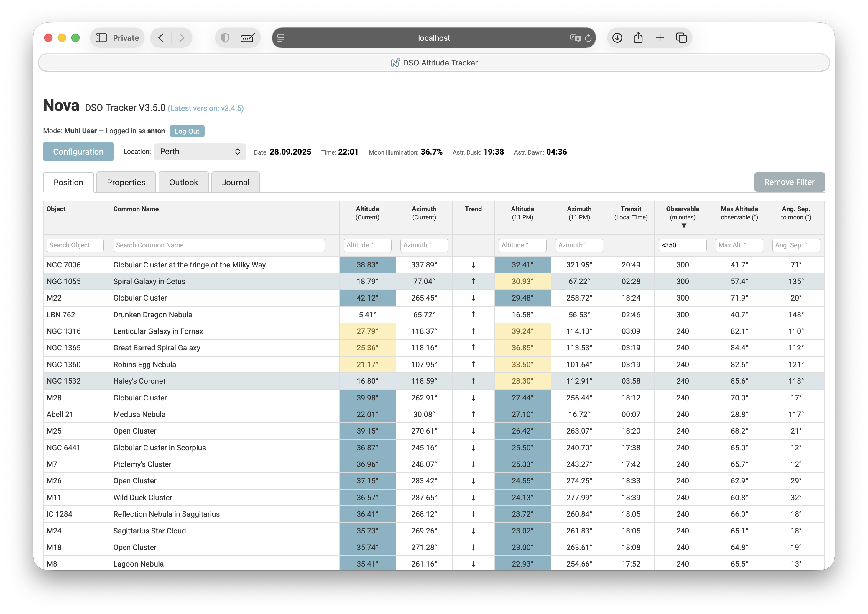Click the forward navigation arrow
The image size is (868, 614).
[182, 38]
